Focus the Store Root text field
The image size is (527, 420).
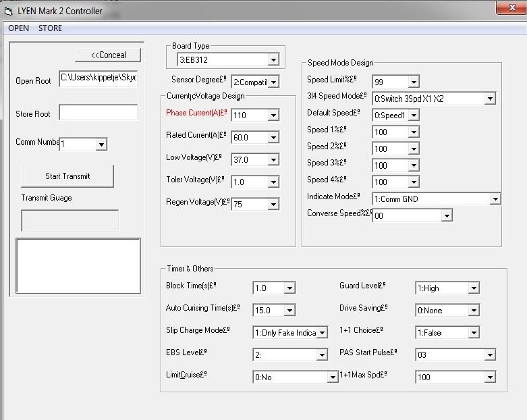click(x=98, y=113)
